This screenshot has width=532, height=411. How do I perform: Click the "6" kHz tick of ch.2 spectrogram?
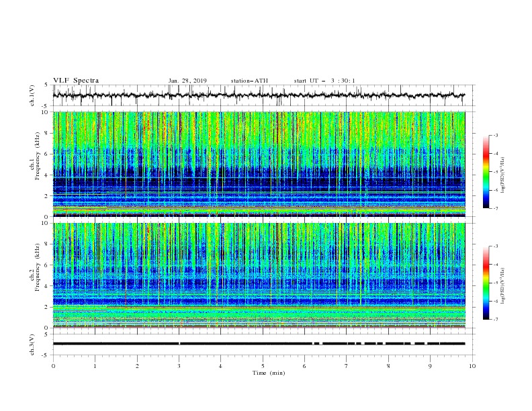pos(48,265)
